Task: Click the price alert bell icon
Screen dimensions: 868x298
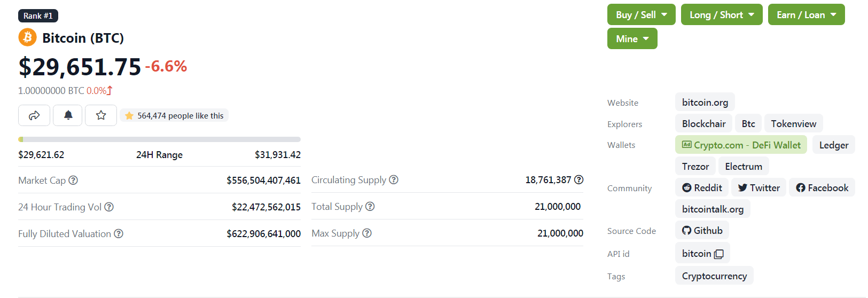Action: coord(68,115)
